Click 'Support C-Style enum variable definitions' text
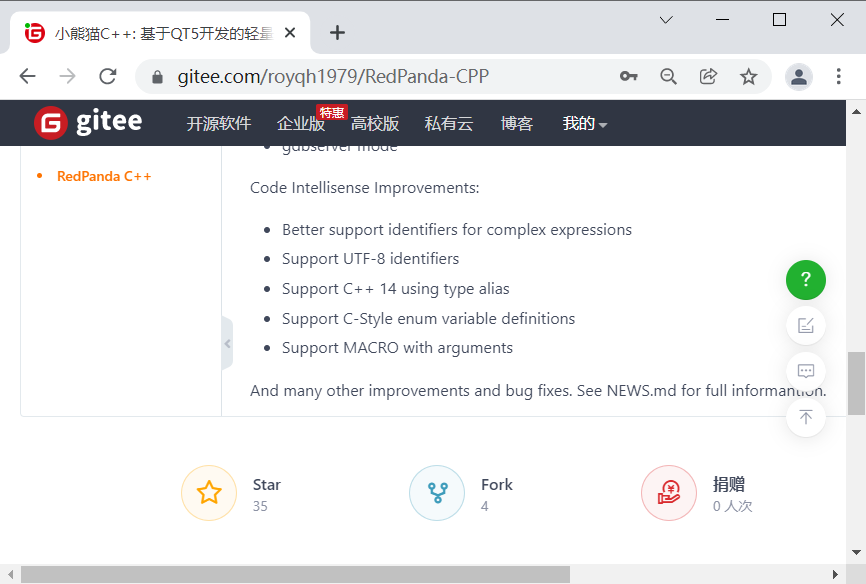Image resolution: width=866 pixels, height=584 pixels. 429,319
